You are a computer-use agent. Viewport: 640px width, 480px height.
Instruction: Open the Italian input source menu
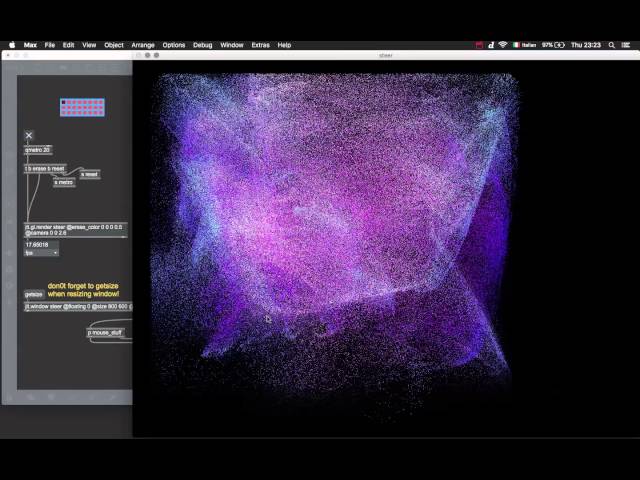tap(524, 45)
